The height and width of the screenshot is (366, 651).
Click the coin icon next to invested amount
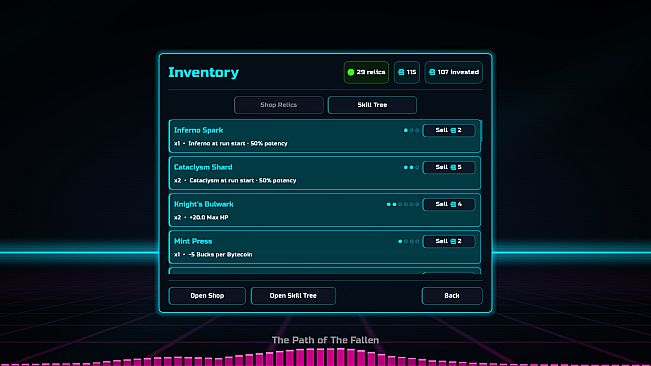click(432, 72)
